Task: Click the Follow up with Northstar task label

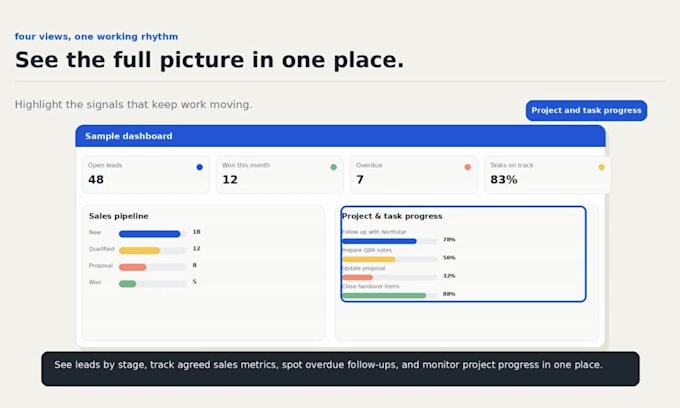Action: coord(374,232)
